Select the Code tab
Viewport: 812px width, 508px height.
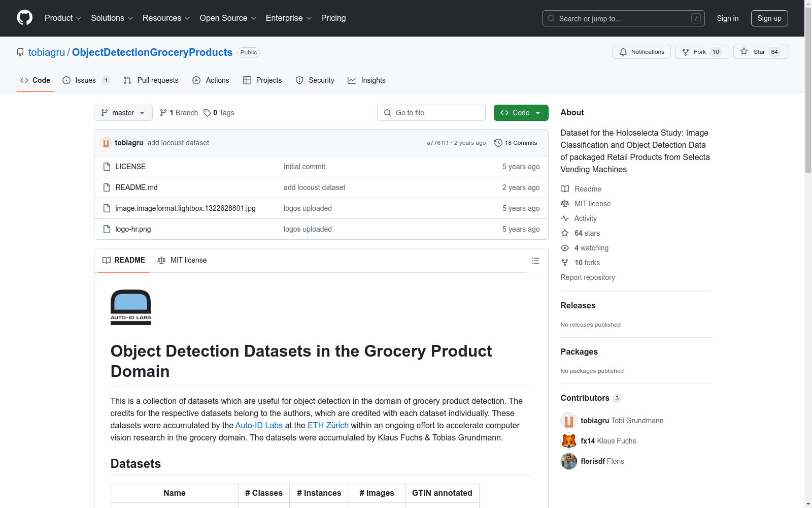(x=36, y=80)
